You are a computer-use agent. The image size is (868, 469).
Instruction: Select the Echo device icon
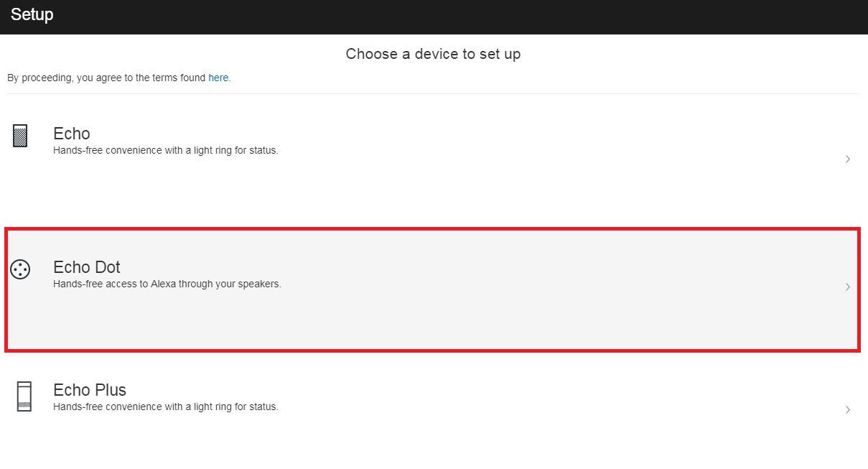(20, 136)
